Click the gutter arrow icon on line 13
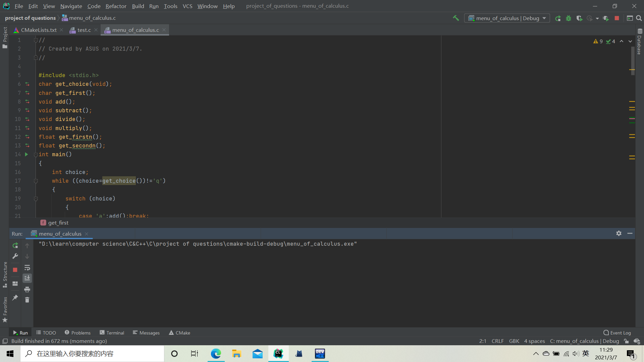 (28, 145)
